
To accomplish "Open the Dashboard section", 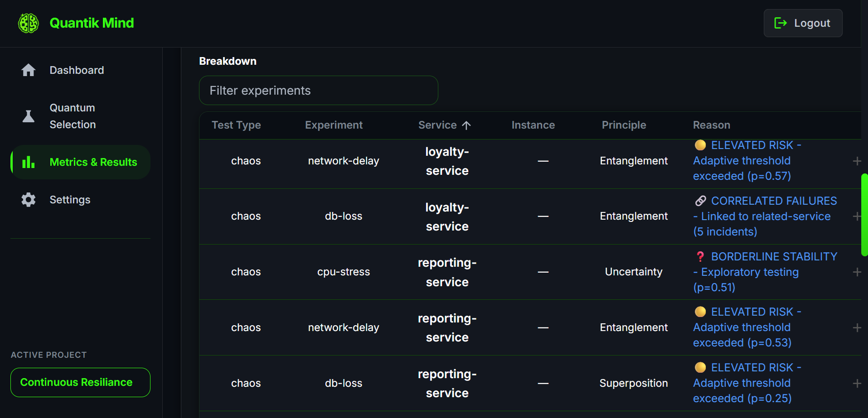I will [x=77, y=70].
